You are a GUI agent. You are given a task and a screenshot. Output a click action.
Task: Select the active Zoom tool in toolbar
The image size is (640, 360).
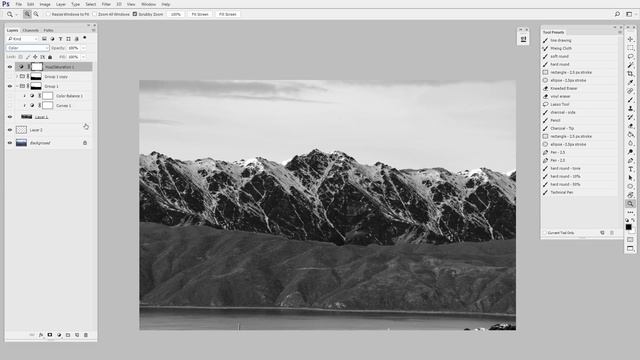(630, 203)
